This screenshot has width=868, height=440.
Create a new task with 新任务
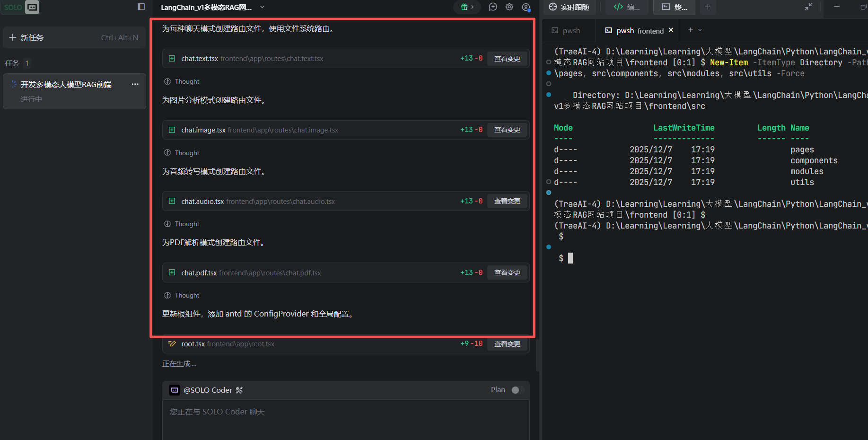pyautogui.click(x=74, y=37)
